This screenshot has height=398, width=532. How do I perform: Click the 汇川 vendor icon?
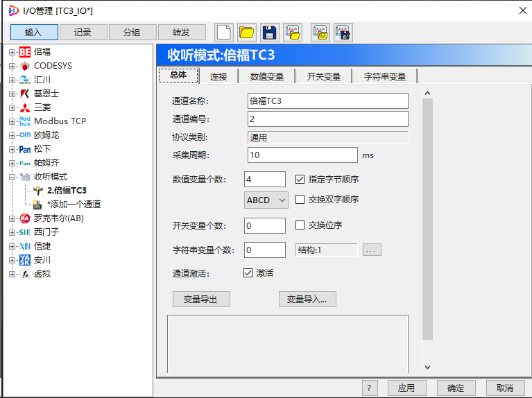pos(25,80)
